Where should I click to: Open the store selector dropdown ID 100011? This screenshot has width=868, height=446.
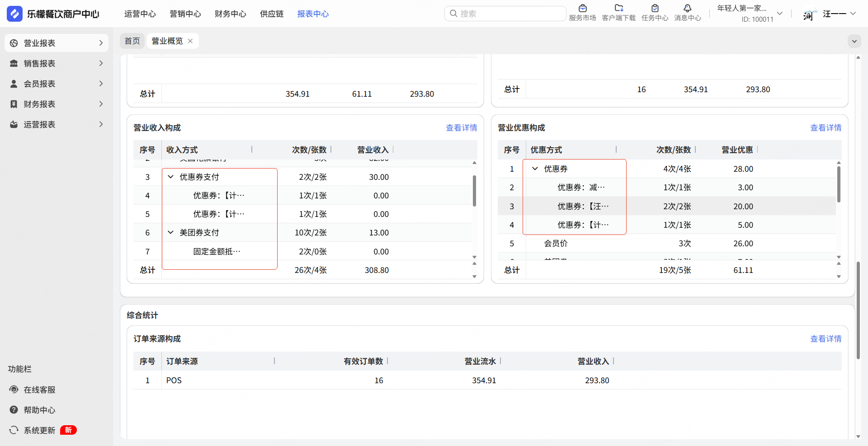point(779,14)
